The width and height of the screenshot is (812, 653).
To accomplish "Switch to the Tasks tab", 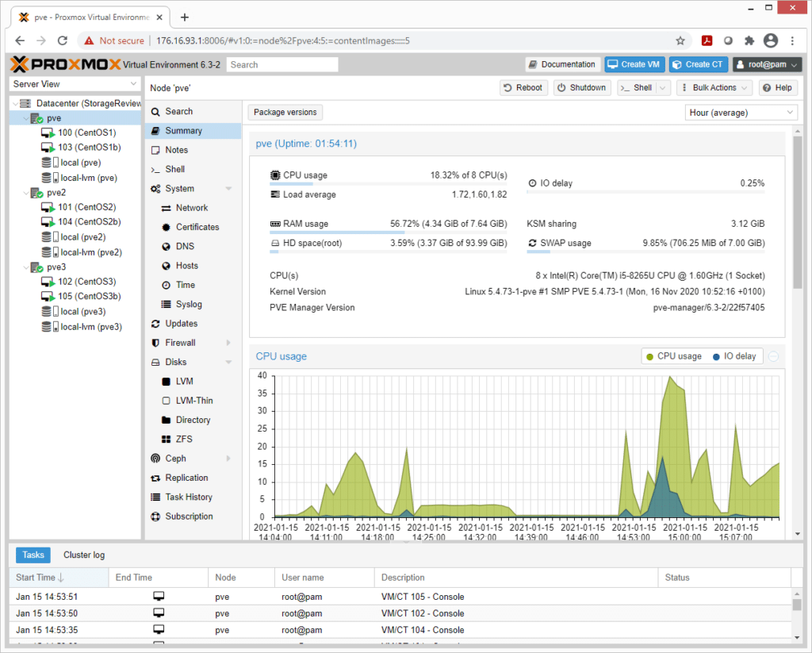I will click(33, 555).
